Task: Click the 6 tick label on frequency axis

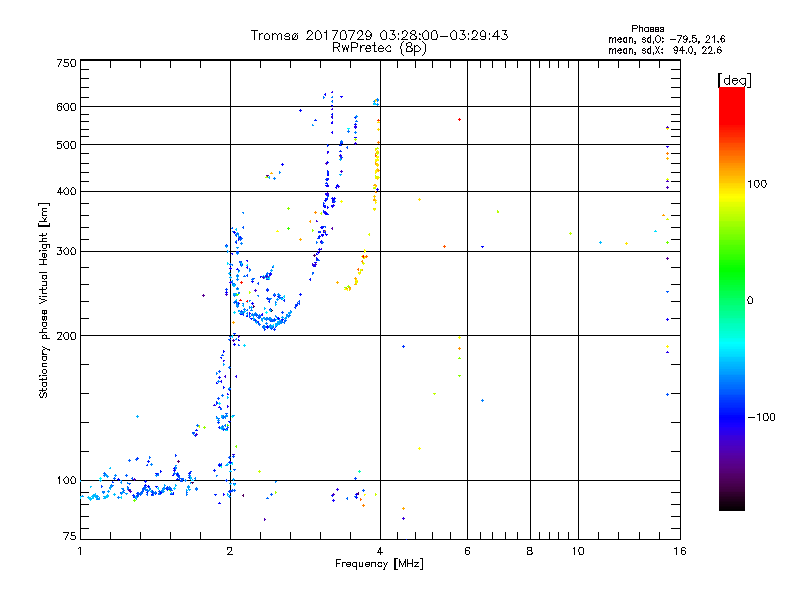Action: click(x=467, y=551)
